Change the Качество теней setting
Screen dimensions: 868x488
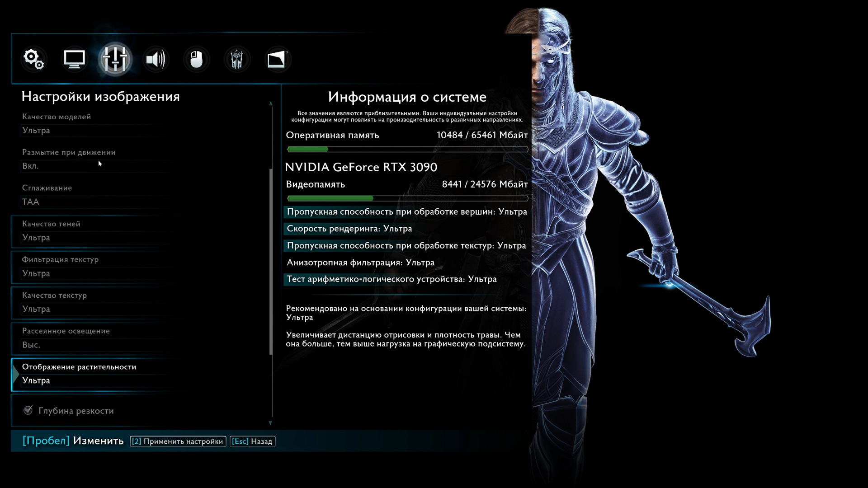pyautogui.click(x=140, y=231)
